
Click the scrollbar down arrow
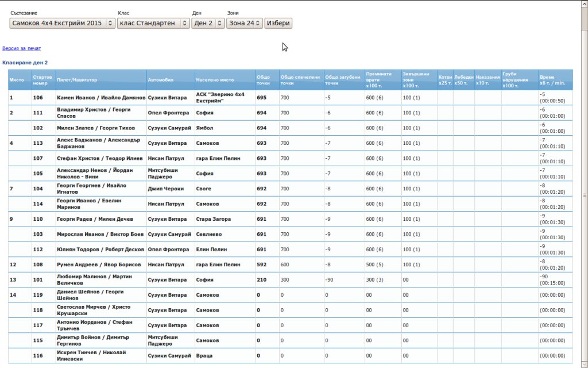[584, 365]
